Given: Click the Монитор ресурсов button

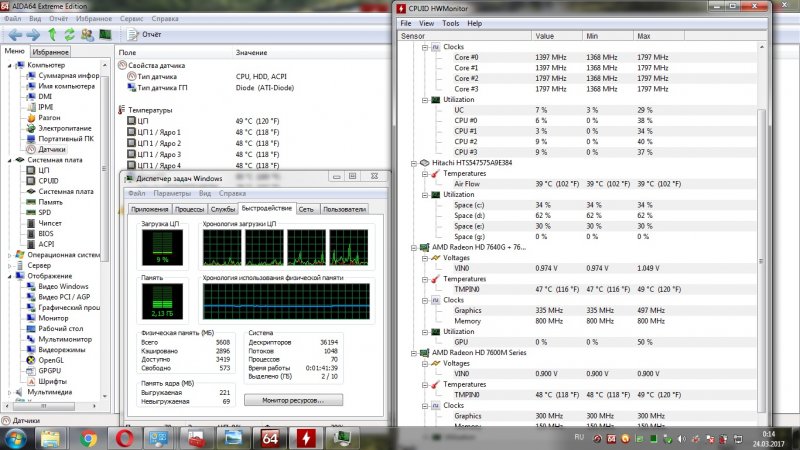Looking at the screenshot, I should tap(287, 399).
